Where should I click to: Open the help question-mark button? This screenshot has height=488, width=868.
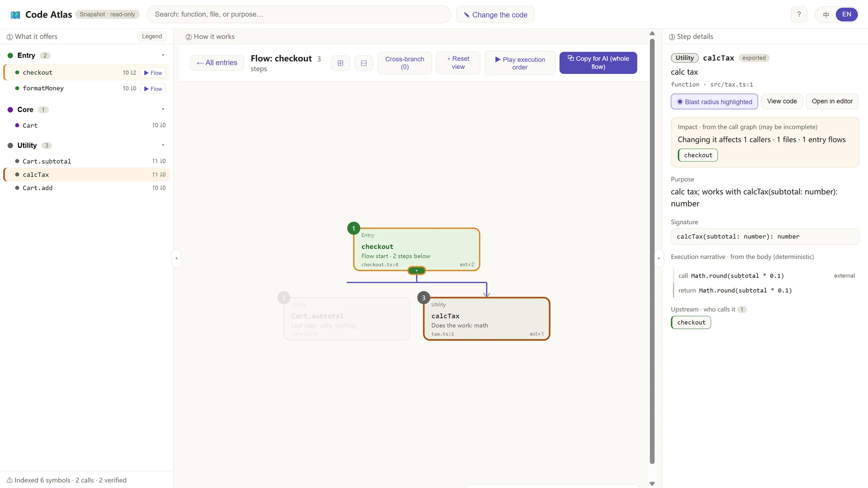[x=799, y=15]
